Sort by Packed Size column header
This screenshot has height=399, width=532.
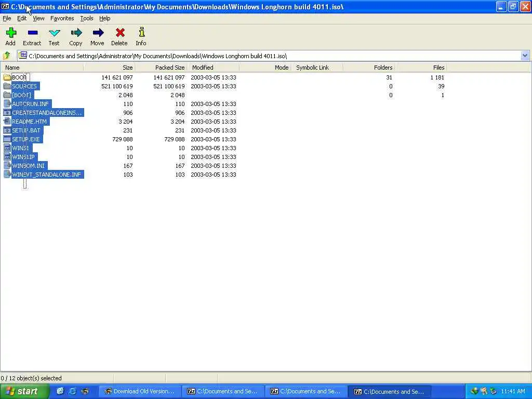161,68
